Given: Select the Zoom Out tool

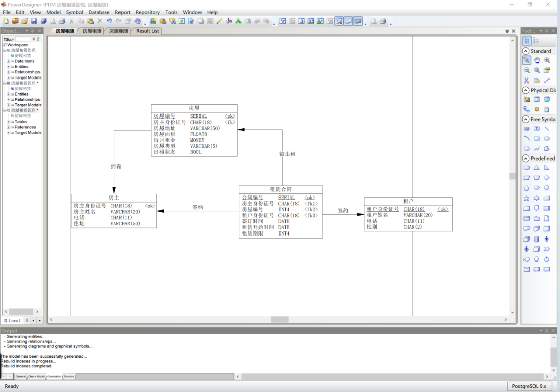Looking at the screenshot, I should (x=527, y=70).
